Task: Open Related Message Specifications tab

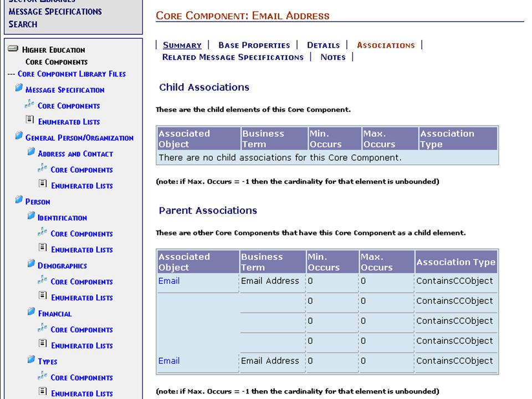Action: click(233, 57)
